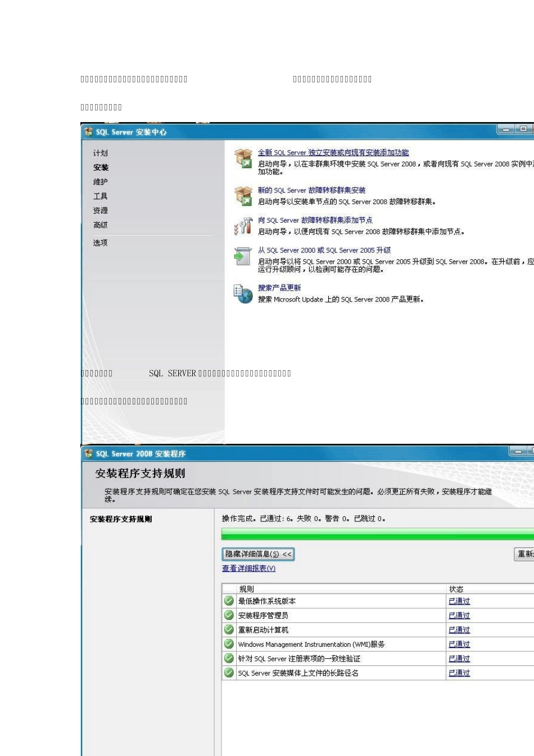Minimize the SQL Server 安装中心 window
This screenshot has height=756, width=534.
[x=506, y=129]
